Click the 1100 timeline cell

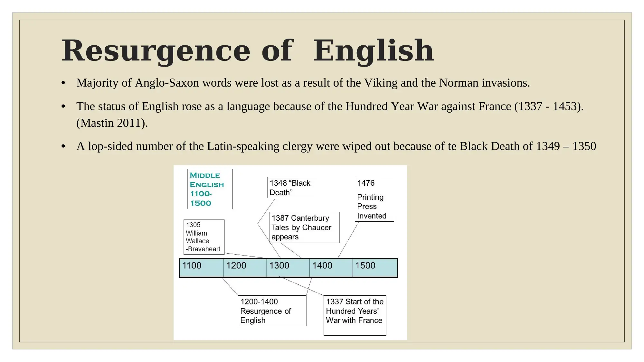coord(202,267)
